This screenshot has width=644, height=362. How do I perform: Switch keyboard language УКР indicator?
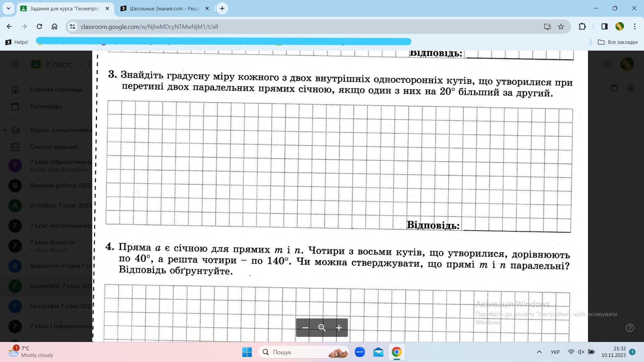[555, 352]
